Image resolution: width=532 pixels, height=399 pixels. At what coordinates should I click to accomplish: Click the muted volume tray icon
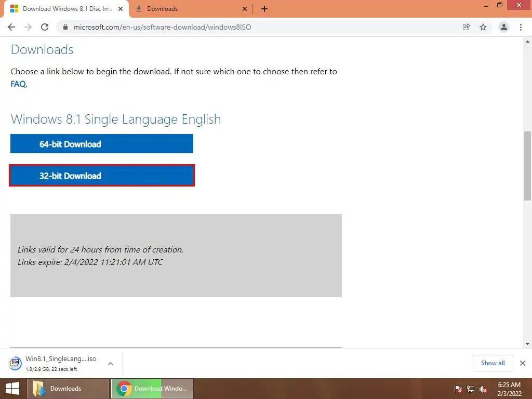[484, 389]
